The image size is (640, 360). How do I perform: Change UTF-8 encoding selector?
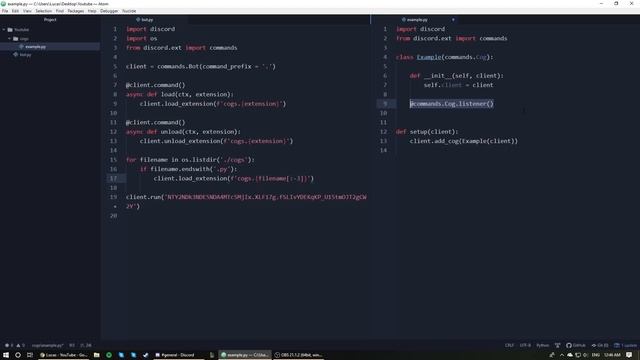pyautogui.click(x=525, y=345)
